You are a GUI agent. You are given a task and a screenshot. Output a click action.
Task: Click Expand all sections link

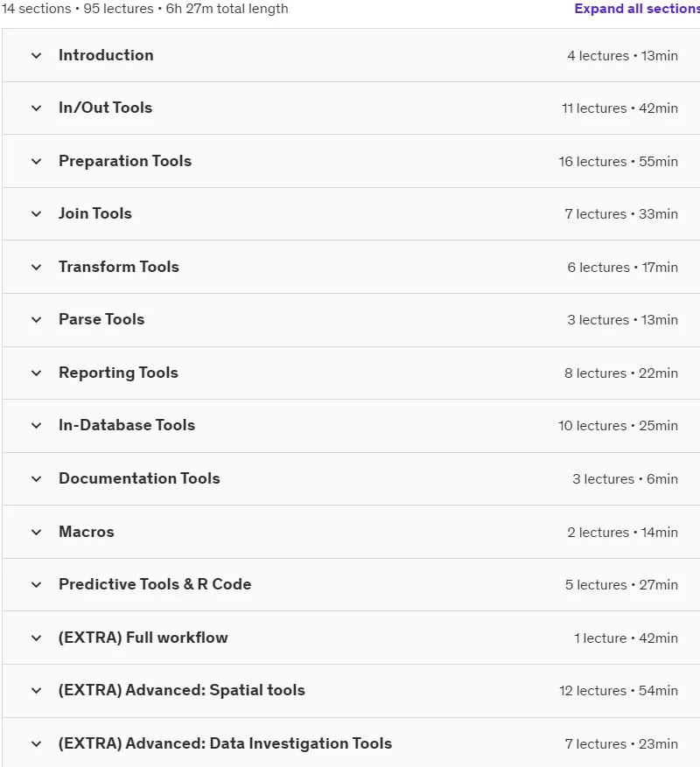(x=637, y=9)
